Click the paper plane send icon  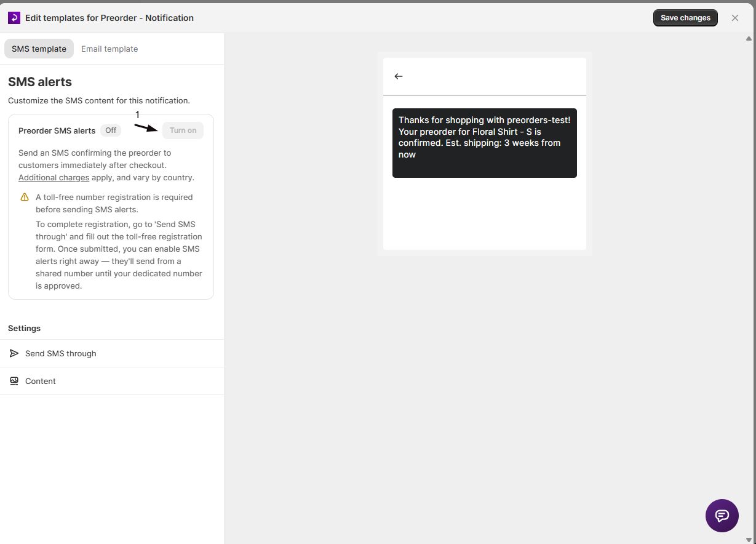(x=14, y=353)
